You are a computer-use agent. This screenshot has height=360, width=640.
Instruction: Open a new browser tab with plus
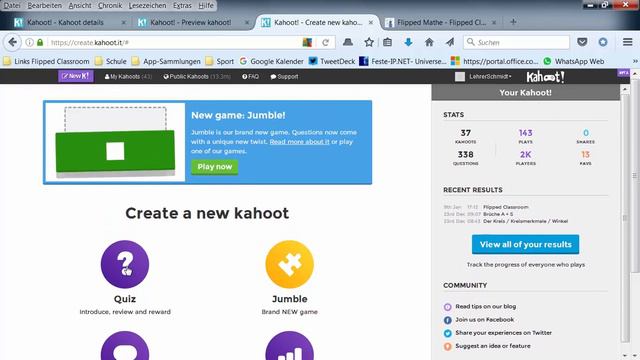click(513, 22)
